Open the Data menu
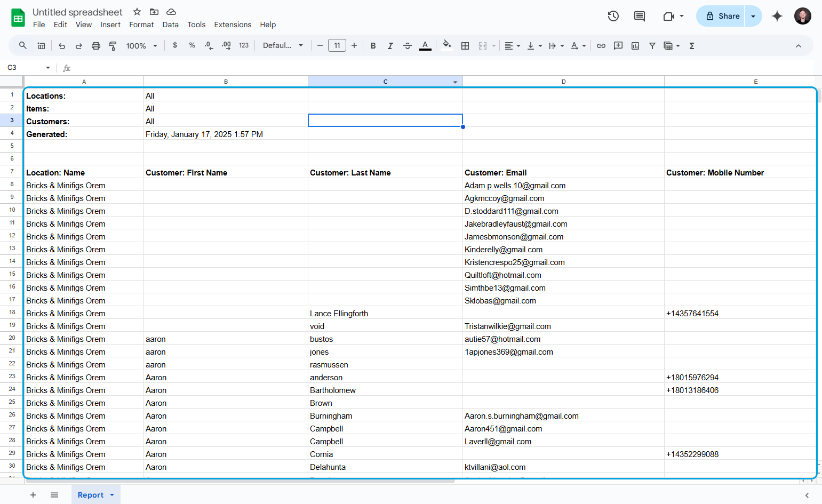 171,25
